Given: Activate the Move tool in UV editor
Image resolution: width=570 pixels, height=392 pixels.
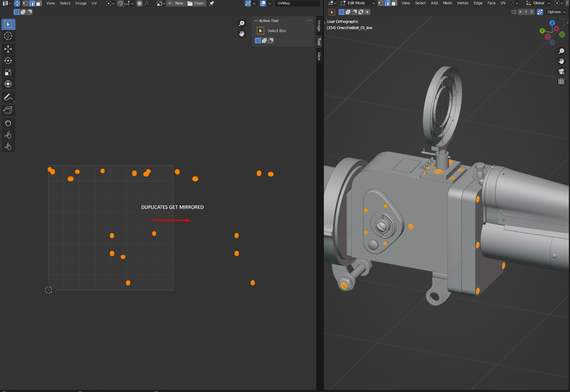Looking at the screenshot, I should coord(8,49).
